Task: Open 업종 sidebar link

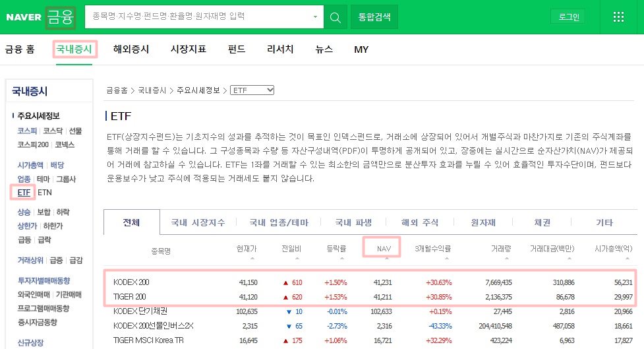Action: coord(24,179)
